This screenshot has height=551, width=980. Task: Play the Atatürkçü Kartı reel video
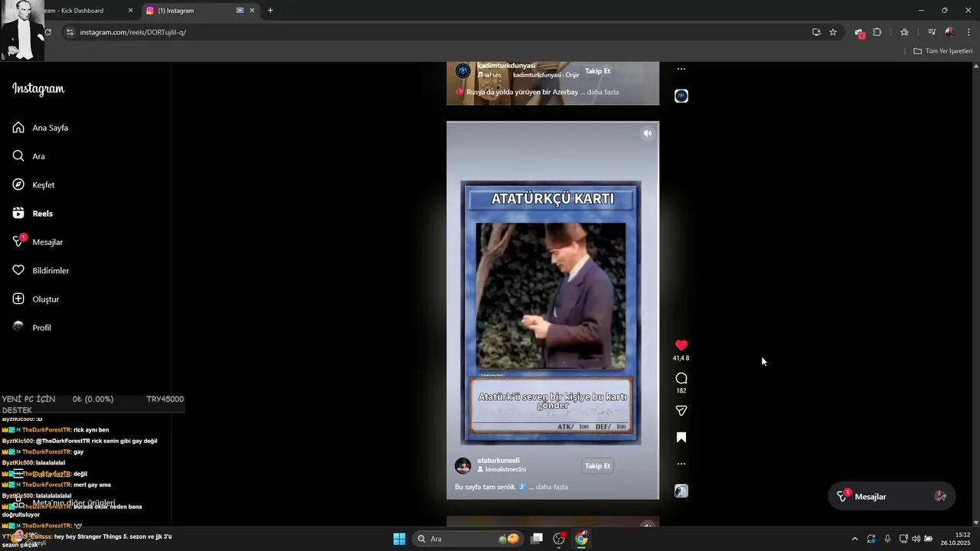tap(553, 311)
